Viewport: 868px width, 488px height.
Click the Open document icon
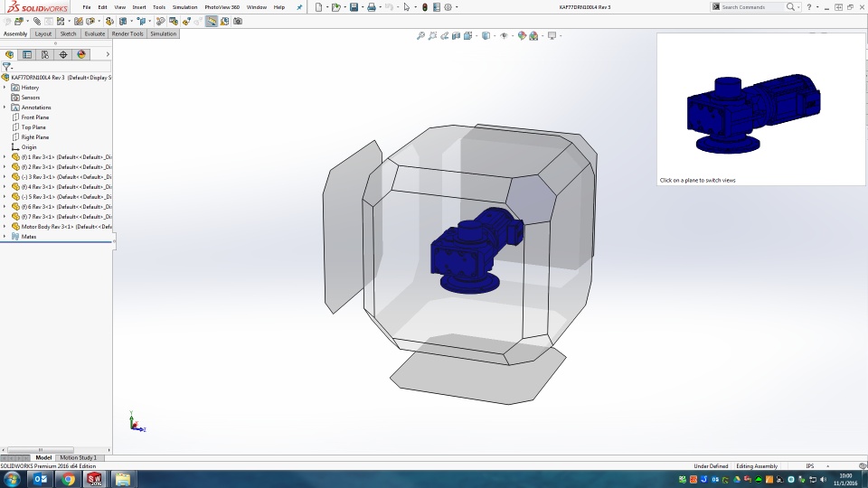point(335,7)
